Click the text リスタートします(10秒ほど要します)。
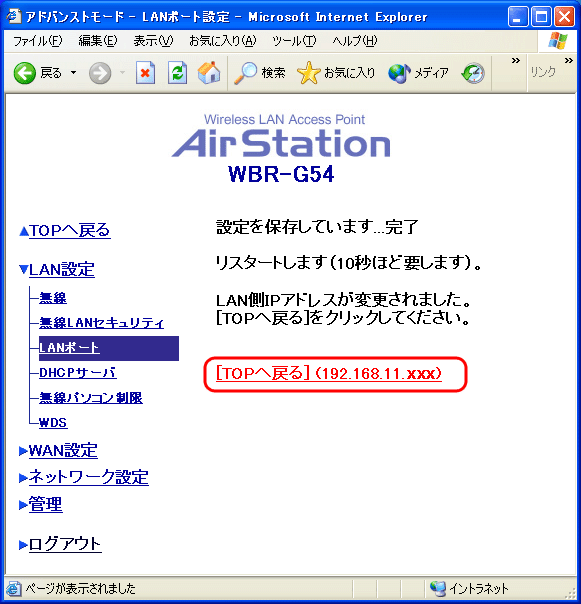Image resolution: width=581 pixels, height=604 pixels. click(349, 263)
